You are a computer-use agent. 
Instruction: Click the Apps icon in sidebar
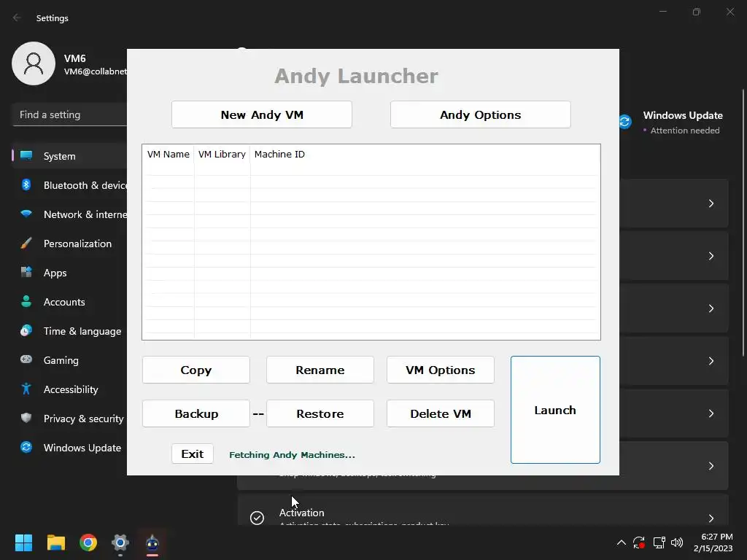point(26,272)
